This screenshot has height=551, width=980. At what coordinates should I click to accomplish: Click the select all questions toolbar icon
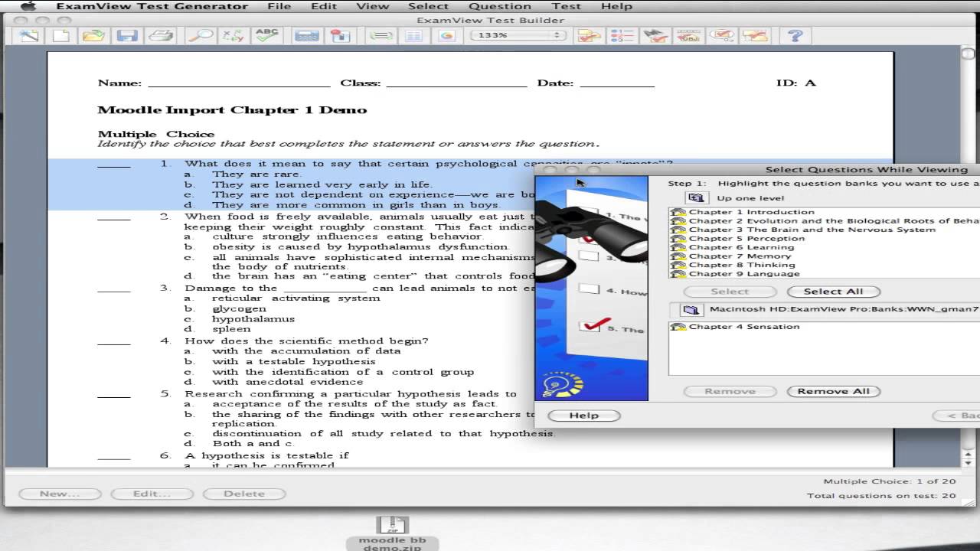pos(754,35)
